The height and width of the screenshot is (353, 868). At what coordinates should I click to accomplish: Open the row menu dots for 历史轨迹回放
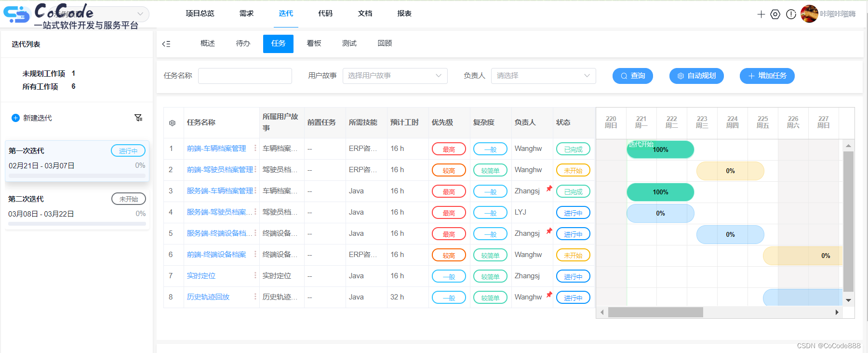pos(255,297)
